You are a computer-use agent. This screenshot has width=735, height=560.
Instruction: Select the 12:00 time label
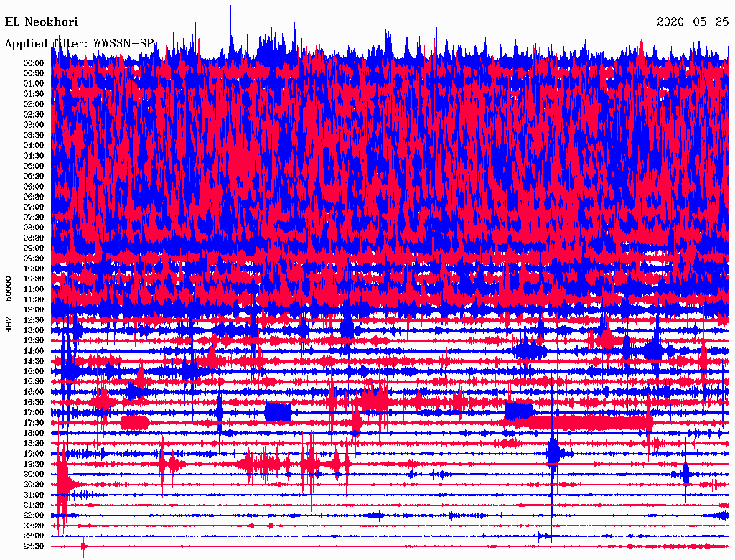point(34,309)
